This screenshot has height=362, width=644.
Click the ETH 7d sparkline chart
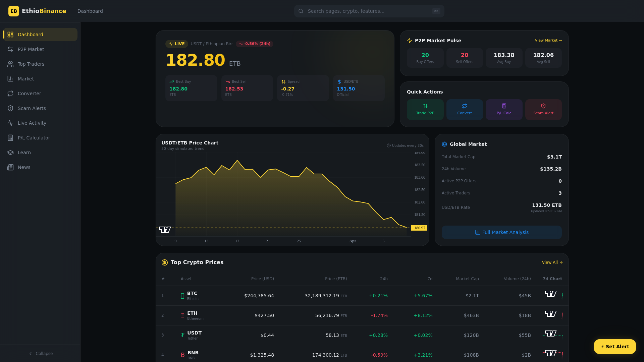(x=552, y=315)
